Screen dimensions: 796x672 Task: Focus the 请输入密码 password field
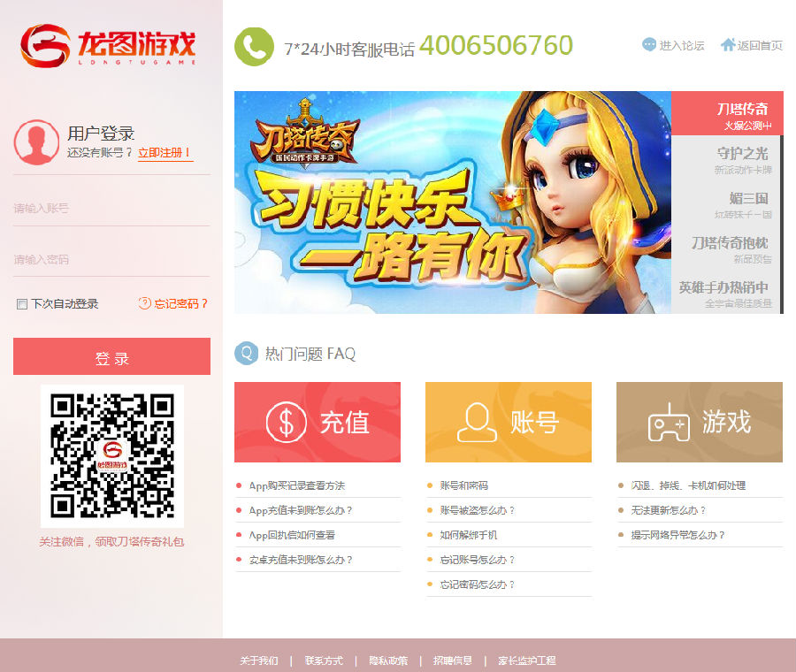pos(111,260)
